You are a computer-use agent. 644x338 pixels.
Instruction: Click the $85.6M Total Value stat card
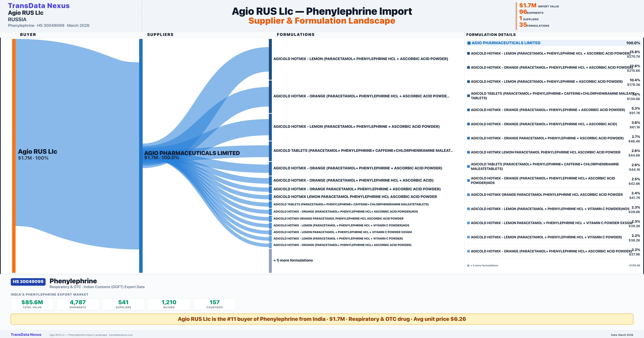click(32, 304)
